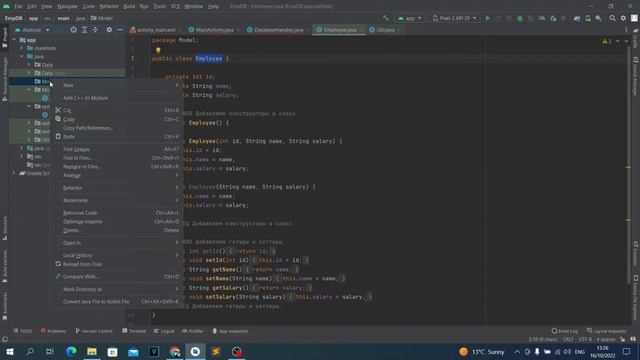
Task: Switch to activity_main.xml tab
Action: tap(153, 30)
